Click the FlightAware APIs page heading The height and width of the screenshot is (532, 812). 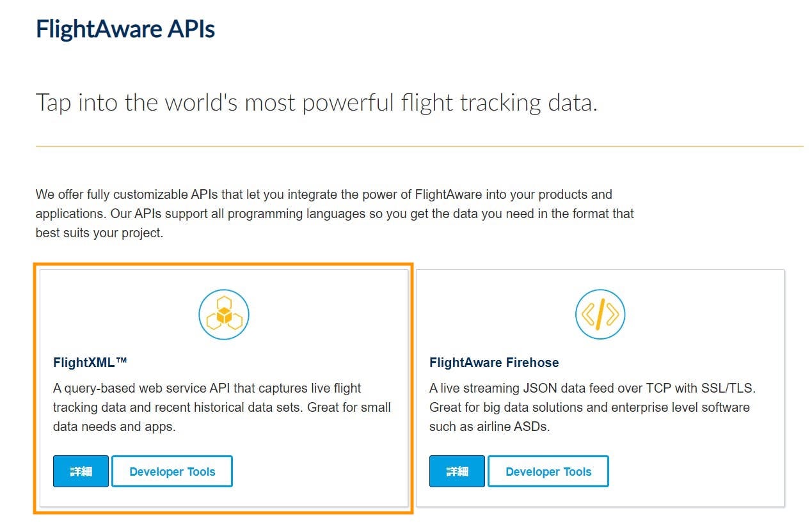(125, 29)
